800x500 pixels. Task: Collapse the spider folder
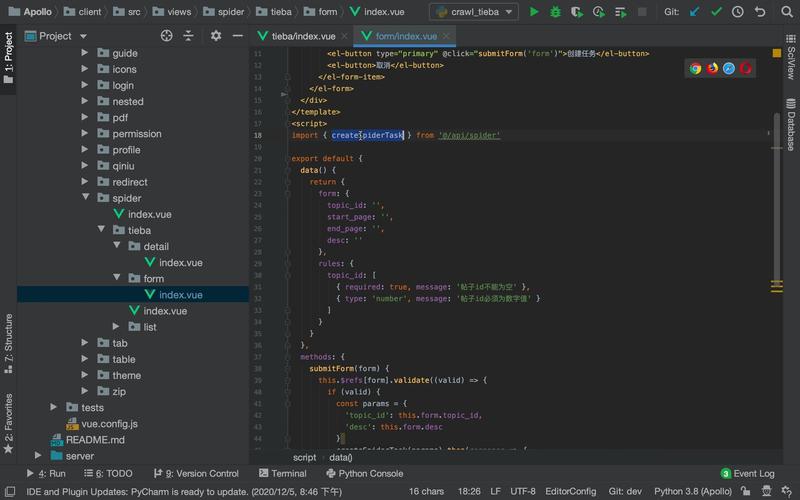click(86, 197)
